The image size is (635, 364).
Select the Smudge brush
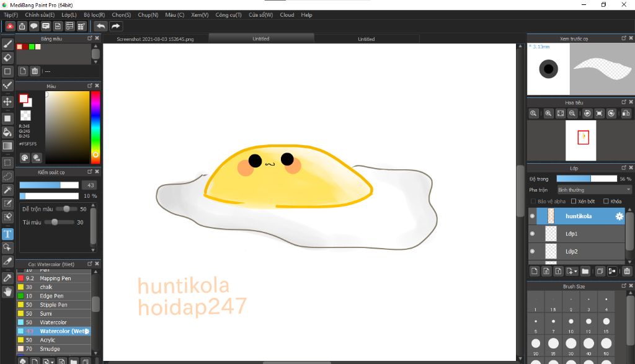pyautogui.click(x=53, y=349)
